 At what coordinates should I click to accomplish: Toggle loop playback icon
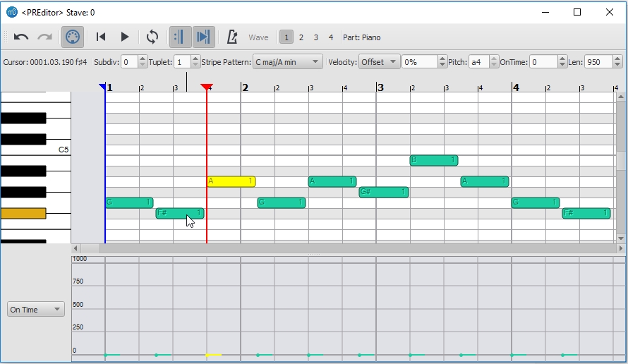point(152,37)
